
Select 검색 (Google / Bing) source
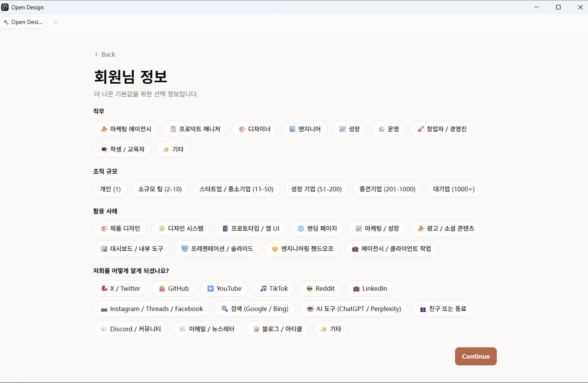[x=255, y=309]
